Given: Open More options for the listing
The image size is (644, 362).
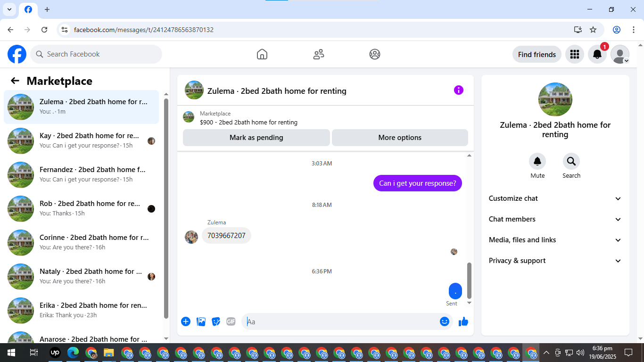Looking at the screenshot, I should tap(400, 138).
